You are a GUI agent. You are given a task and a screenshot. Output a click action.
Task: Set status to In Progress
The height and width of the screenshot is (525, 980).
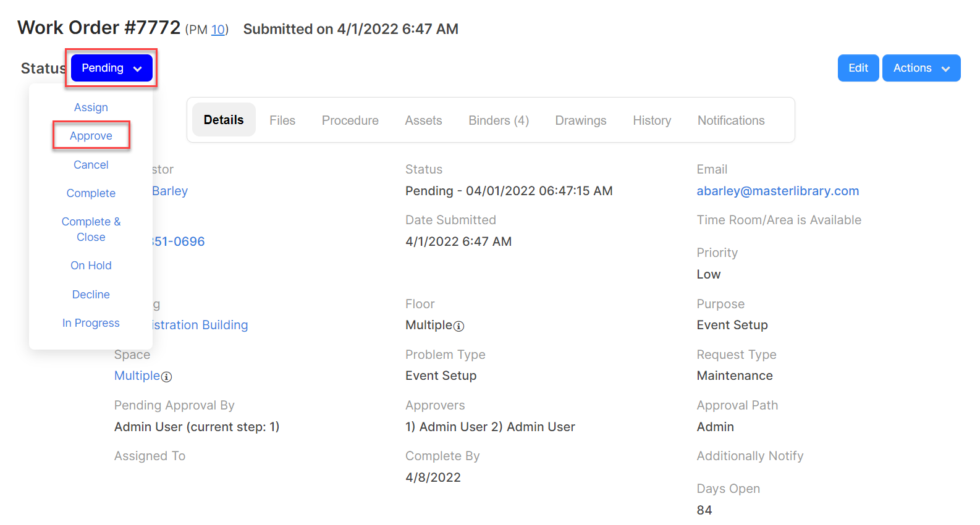tap(91, 323)
